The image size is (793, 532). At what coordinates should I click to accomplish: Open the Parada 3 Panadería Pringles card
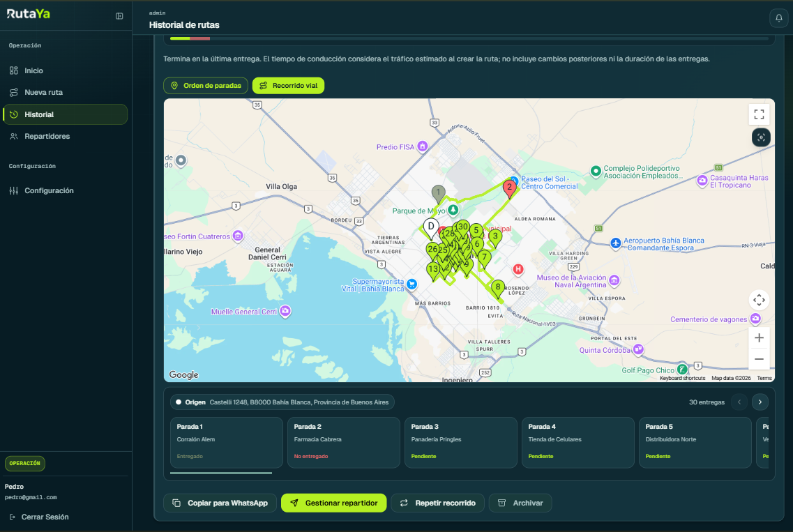point(461,443)
